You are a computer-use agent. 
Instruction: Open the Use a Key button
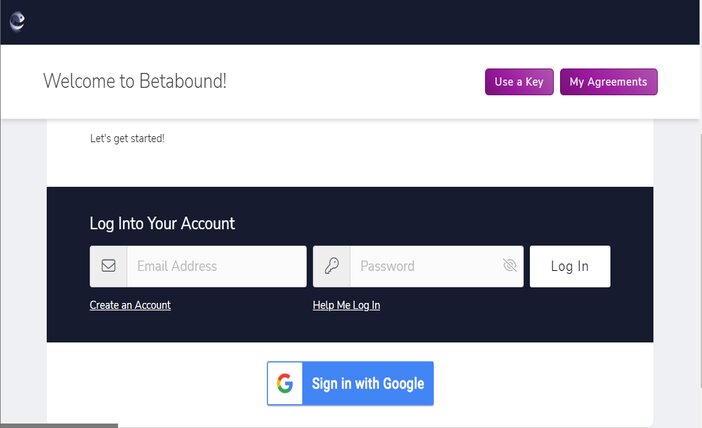(x=519, y=82)
